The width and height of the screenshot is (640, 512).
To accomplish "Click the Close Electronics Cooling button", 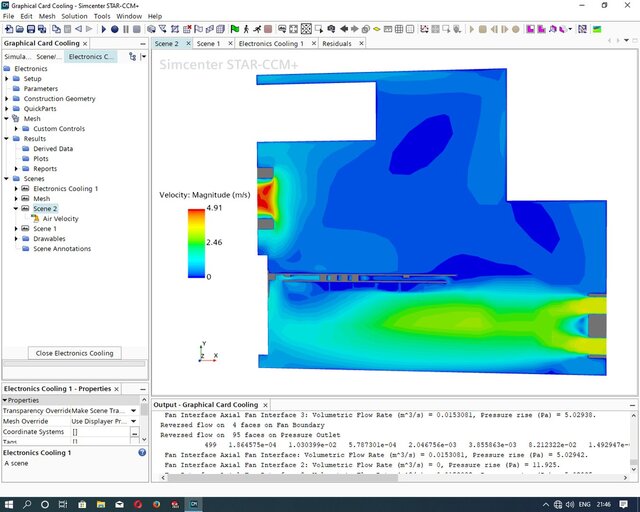I will [74, 353].
